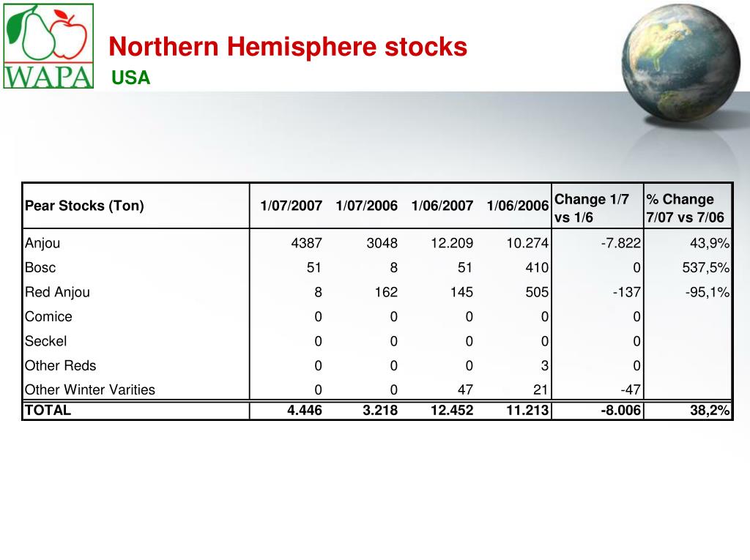Click the Anjou percentage '43,9%'

coord(710,243)
